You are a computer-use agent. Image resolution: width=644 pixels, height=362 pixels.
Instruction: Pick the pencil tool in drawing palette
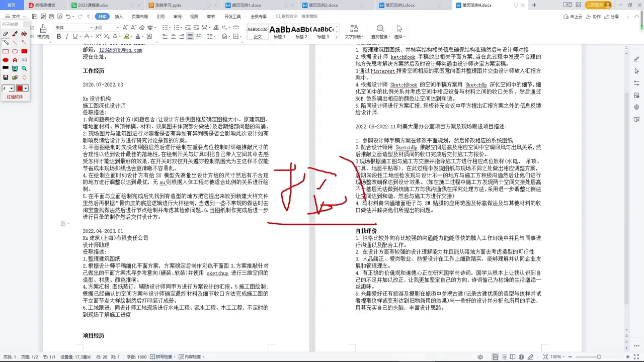pyautogui.click(x=6, y=43)
